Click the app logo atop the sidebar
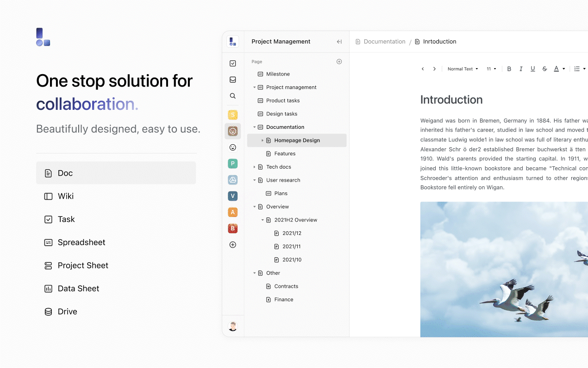Screen dimensions: 588x368 click(x=233, y=41)
